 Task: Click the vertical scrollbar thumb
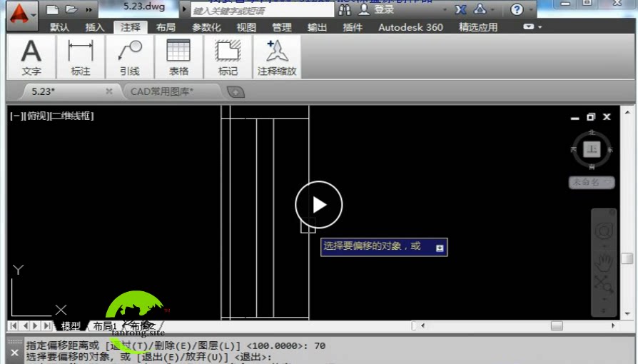click(627, 258)
